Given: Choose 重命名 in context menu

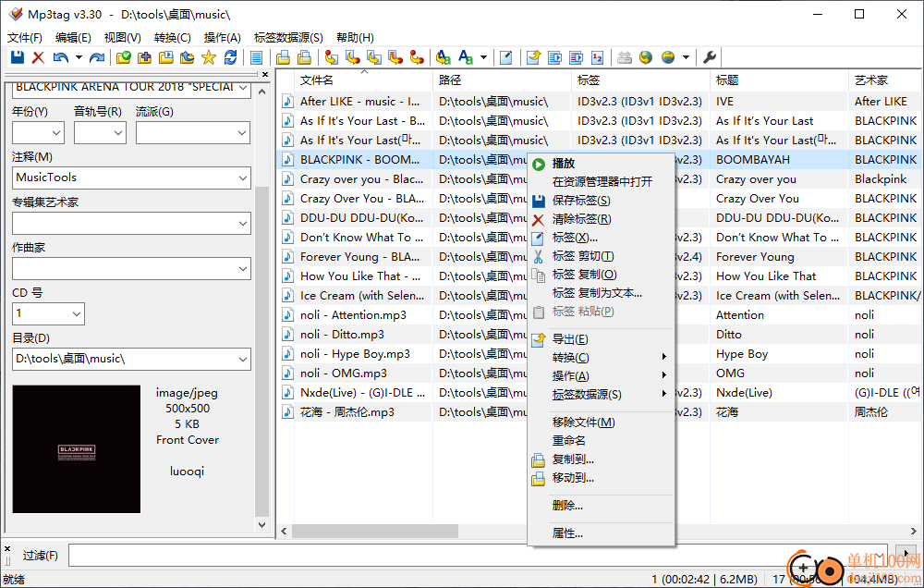Looking at the screenshot, I should [602, 441].
